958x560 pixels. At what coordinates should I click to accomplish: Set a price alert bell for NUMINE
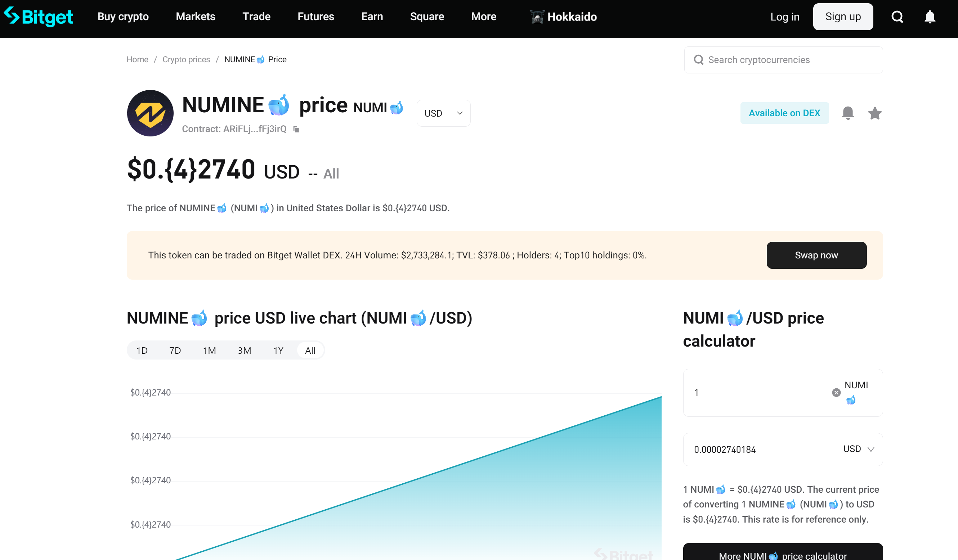[847, 113]
